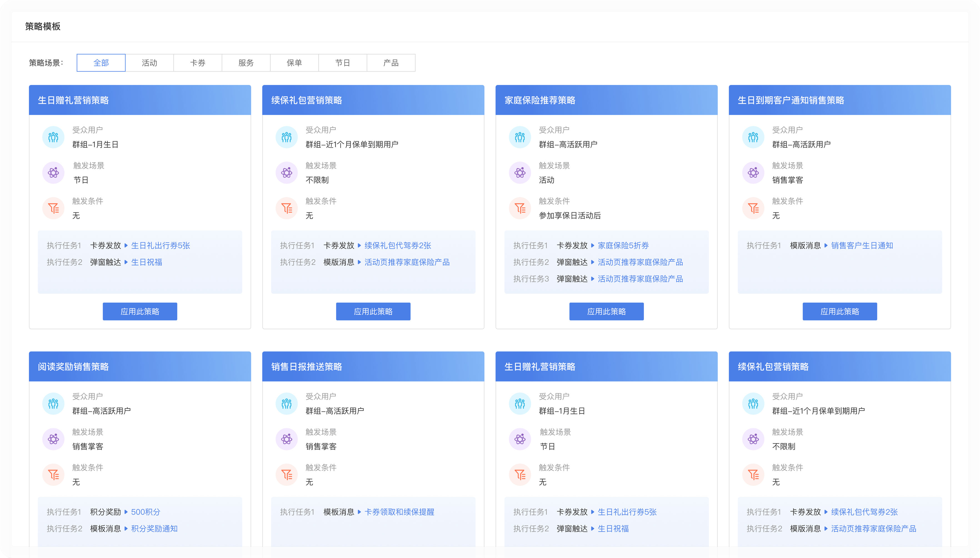Viewport: 980px width, 558px height.
Task: Click the 阅读奖励销售策略 card title
Action: [x=73, y=367]
